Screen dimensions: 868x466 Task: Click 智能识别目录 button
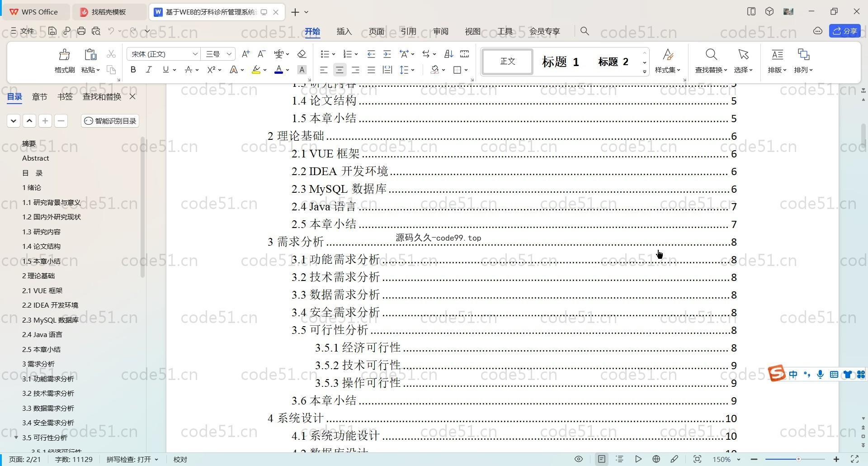110,121
